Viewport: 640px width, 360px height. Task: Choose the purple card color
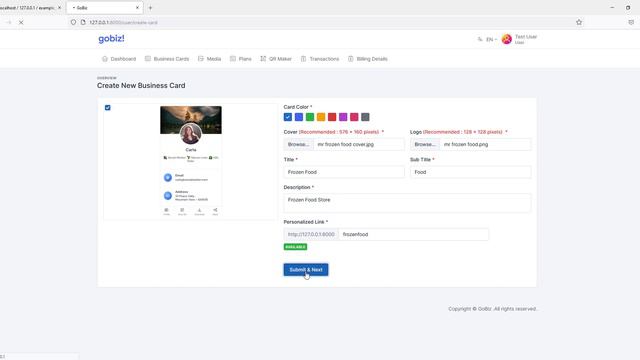click(x=343, y=117)
